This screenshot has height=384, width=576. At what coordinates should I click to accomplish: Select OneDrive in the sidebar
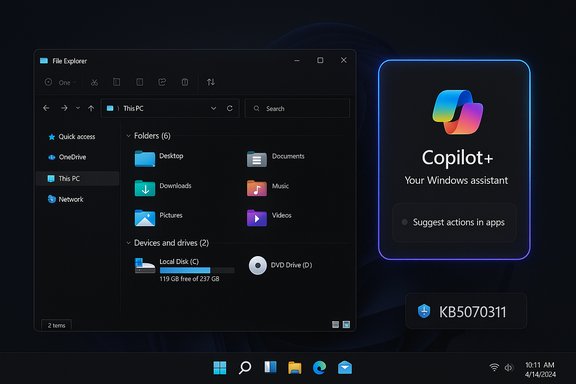click(67, 157)
